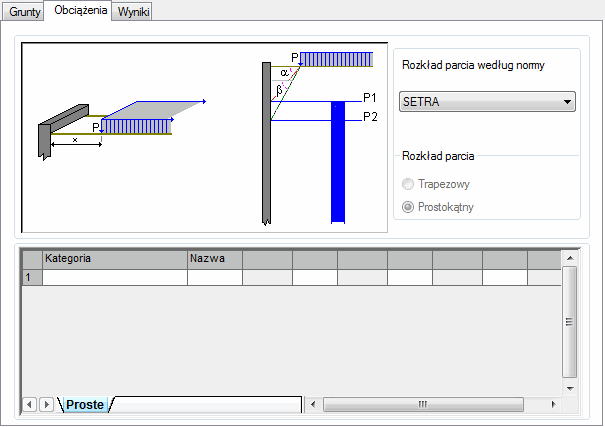
Task: Click the table's vertical scrollbar thumb
Action: [x=570, y=322]
